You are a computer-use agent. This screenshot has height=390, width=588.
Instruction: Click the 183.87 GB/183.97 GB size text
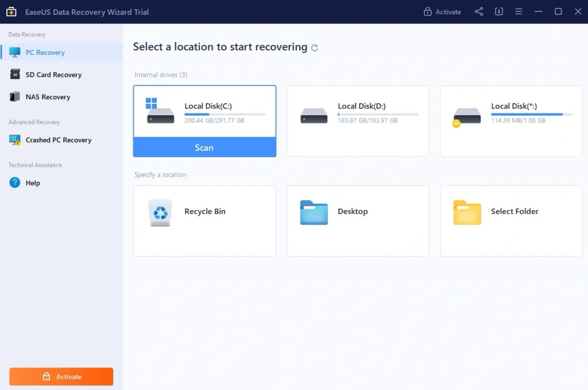(367, 120)
